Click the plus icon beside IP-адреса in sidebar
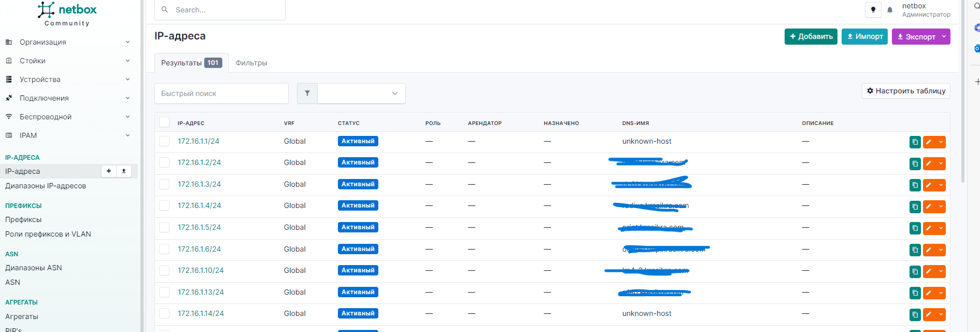 click(109, 171)
